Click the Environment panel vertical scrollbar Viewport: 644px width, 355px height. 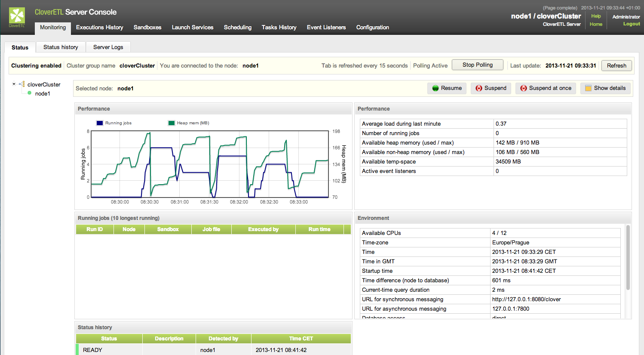coord(628,257)
